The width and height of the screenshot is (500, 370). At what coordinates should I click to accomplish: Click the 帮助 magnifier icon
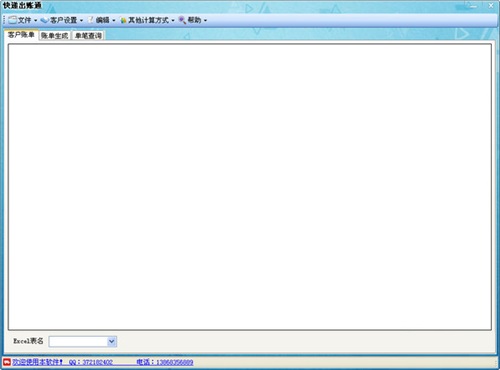pos(182,20)
